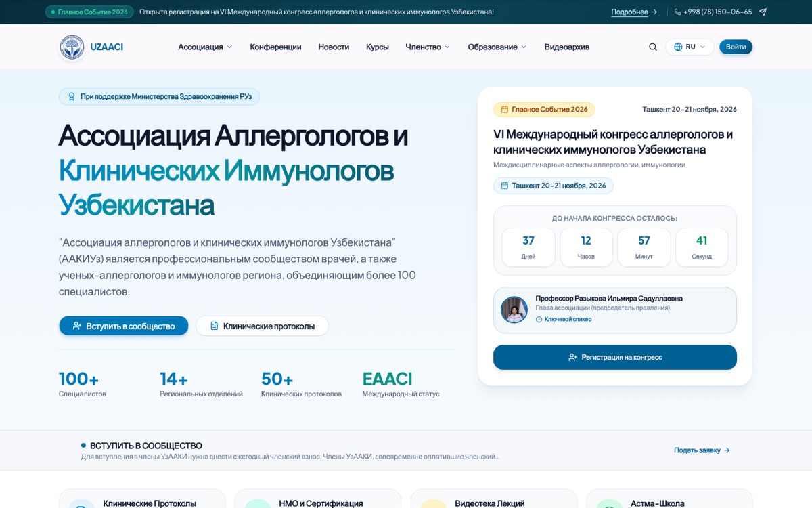The height and width of the screenshot is (508, 812).
Task: Click the "ВСТУПИТЬ В СООБЩЕСТВО" strip heading
Action: coord(146,446)
